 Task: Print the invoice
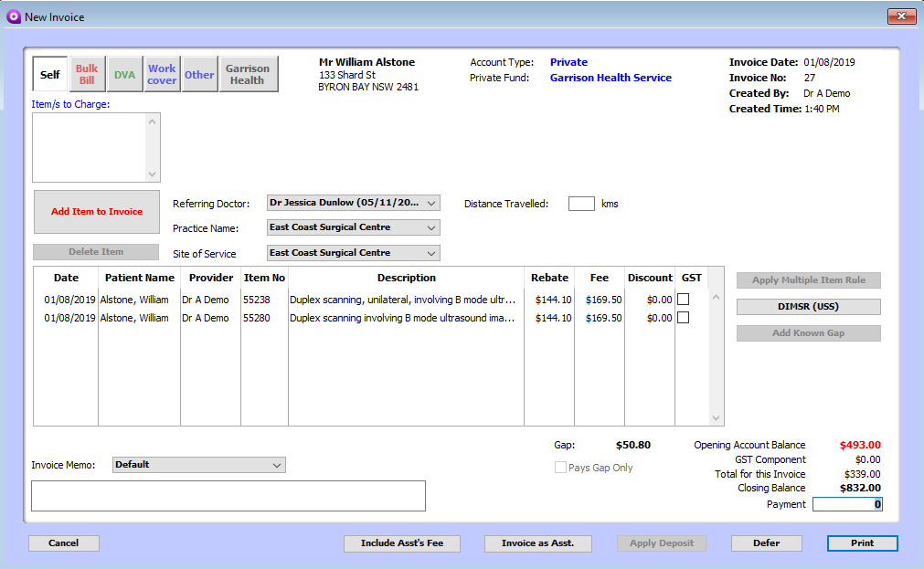862,543
